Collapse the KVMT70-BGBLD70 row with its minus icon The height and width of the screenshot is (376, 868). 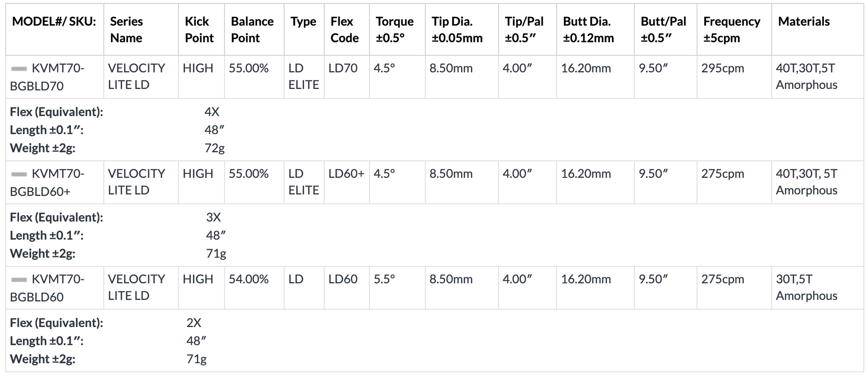click(x=19, y=69)
